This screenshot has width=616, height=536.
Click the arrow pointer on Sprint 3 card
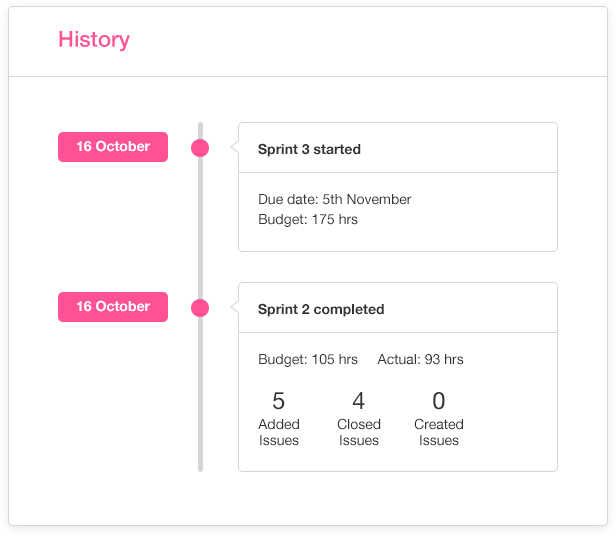pyautogui.click(x=235, y=148)
